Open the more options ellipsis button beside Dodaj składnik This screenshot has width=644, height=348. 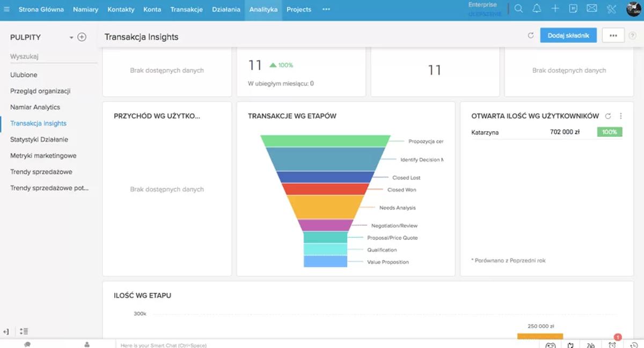tap(613, 35)
